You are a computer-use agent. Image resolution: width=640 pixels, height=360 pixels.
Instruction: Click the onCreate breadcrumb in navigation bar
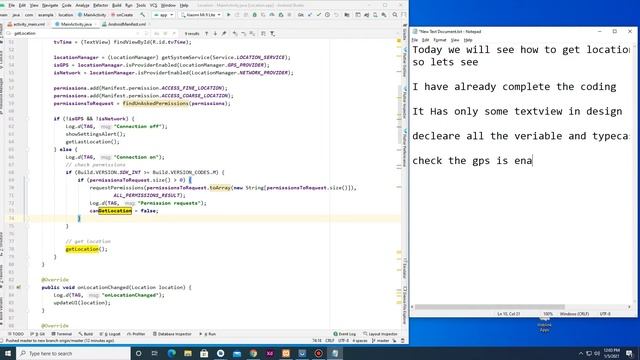pyautogui.click(x=122, y=15)
